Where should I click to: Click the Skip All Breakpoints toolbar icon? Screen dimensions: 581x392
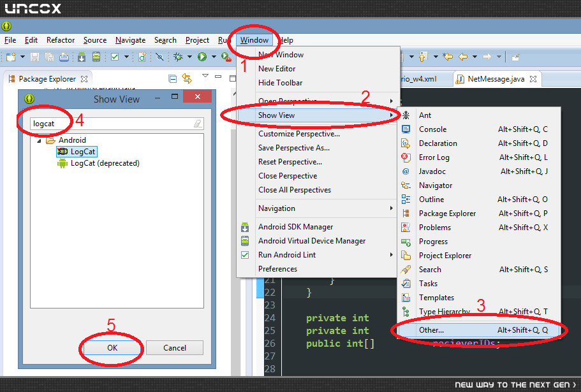(x=159, y=57)
